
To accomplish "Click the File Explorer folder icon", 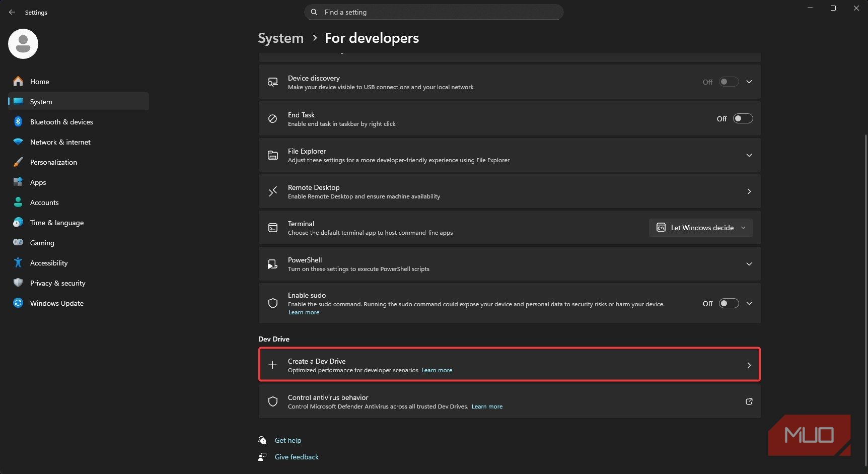I will pos(273,155).
